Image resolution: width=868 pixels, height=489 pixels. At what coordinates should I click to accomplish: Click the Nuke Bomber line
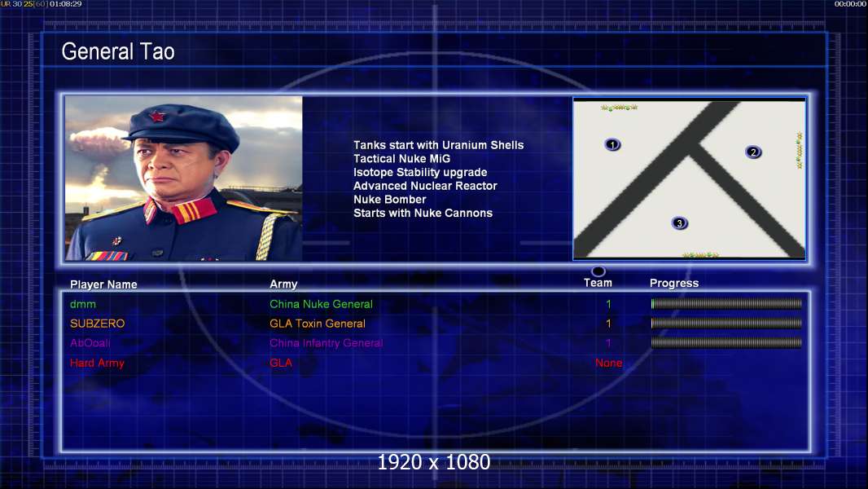pos(390,200)
